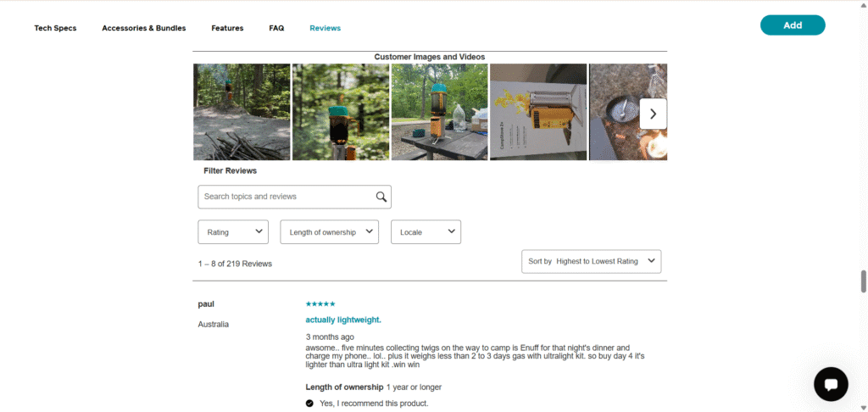Screen dimensions: 868x412
Task: Open first customer photo of forest campsite
Action: tap(242, 112)
